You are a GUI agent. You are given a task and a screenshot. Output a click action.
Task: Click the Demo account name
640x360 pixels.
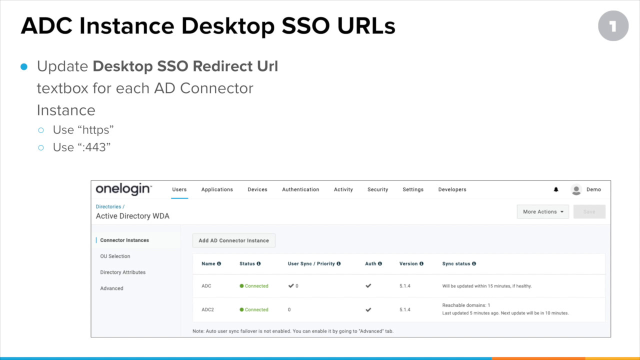[593, 189]
